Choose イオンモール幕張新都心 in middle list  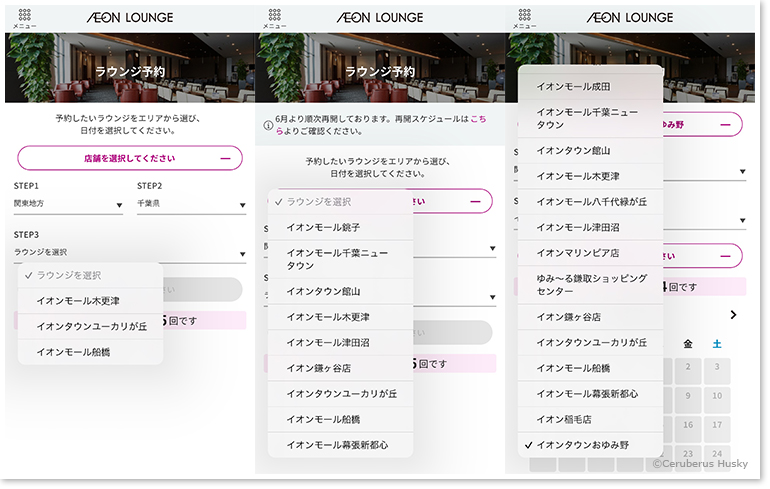(x=340, y=445)
